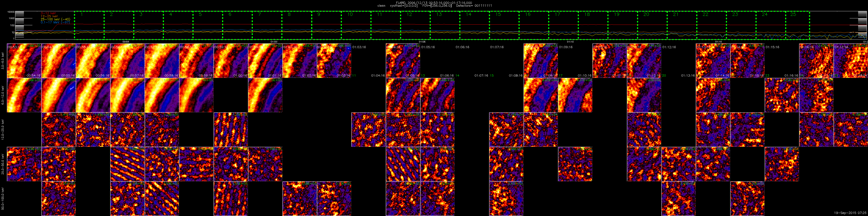
Task: Open the 6.0-12.0 keV image for interval 2
Action: point(58,95)
